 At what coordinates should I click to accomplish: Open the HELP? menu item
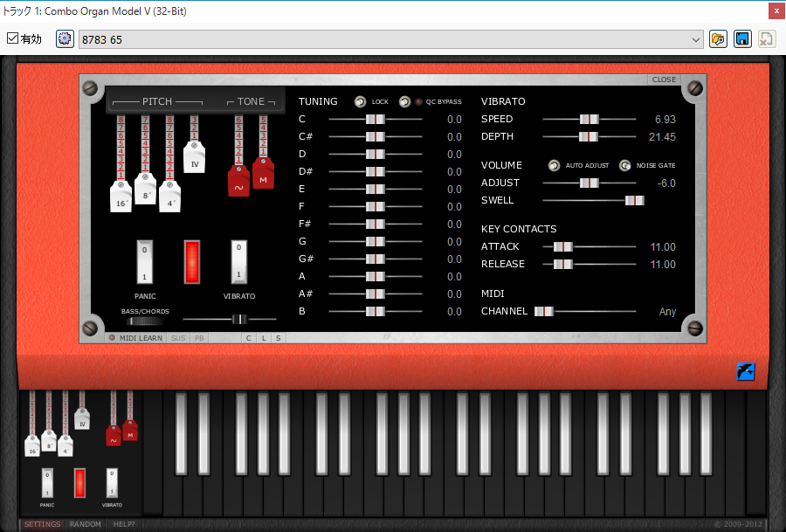[x=124, y=524]
